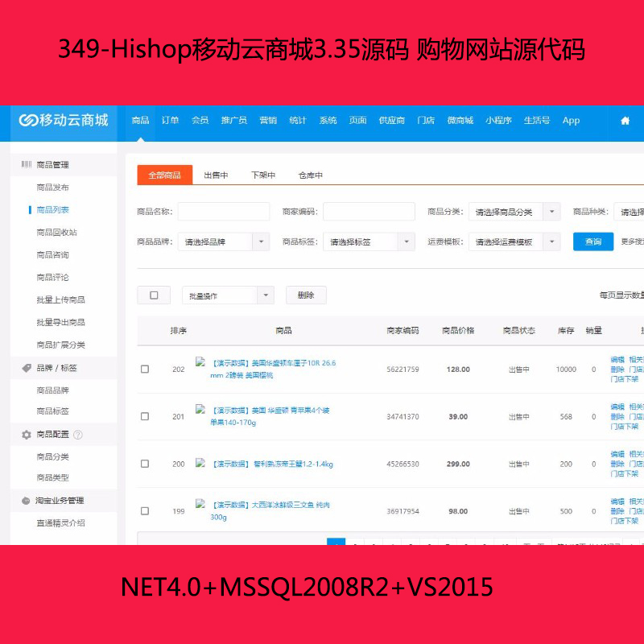Open the 智利熟冻帝王蟹1.2-1.4kg product link
The image size is (644, 644).
pyautogui.click(x=273, y=464)
